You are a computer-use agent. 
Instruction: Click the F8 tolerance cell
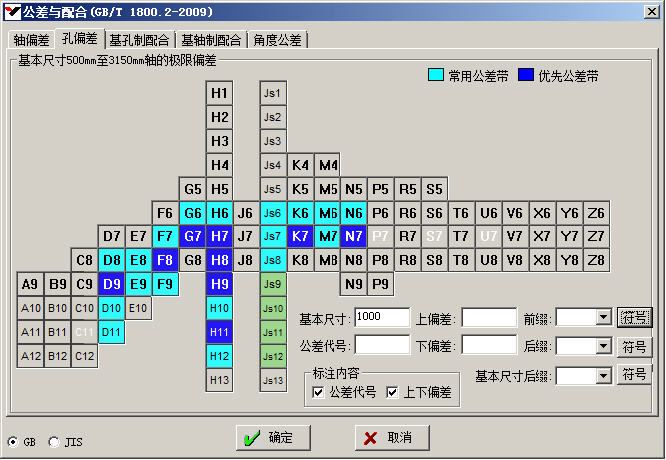165,260
